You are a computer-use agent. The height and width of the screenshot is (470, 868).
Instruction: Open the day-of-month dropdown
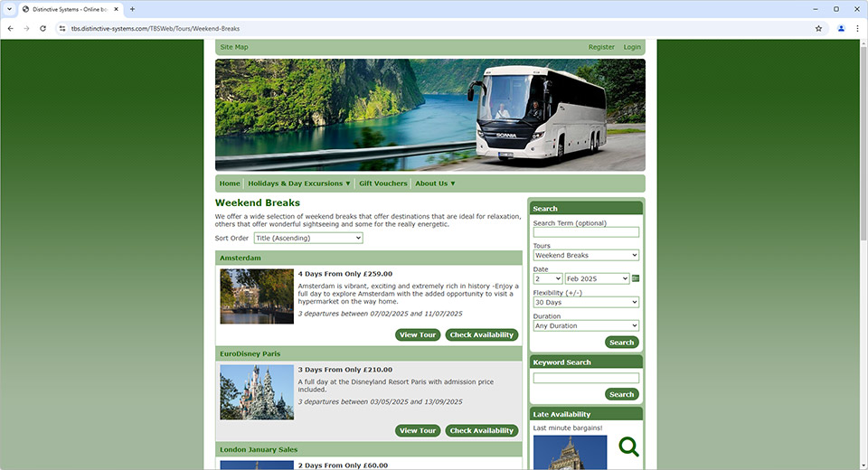pyautogui.click(x=548, y=278)
